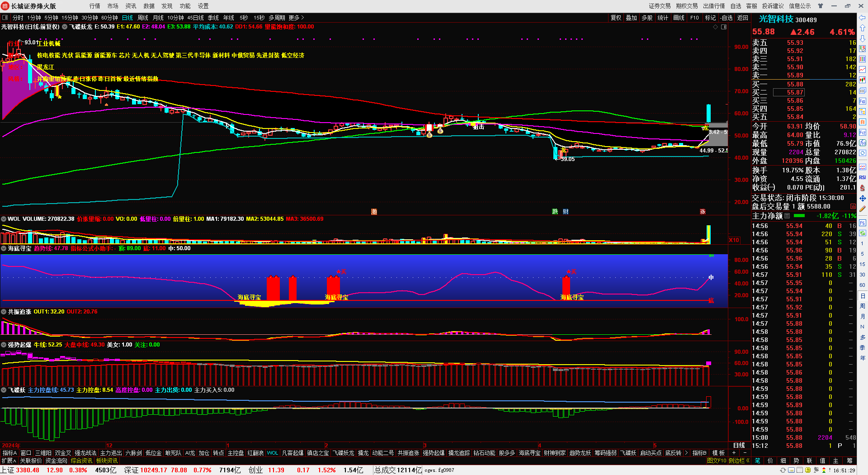This screenshot has height=475, width=868.
Task: Switch to 60分钟 chart tab
Action: [109, 18]
